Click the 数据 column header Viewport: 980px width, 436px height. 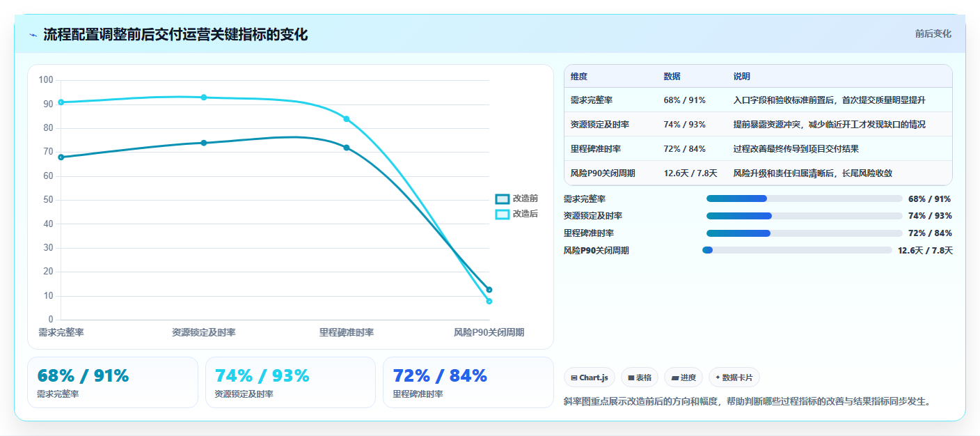(x=672, y=77)
